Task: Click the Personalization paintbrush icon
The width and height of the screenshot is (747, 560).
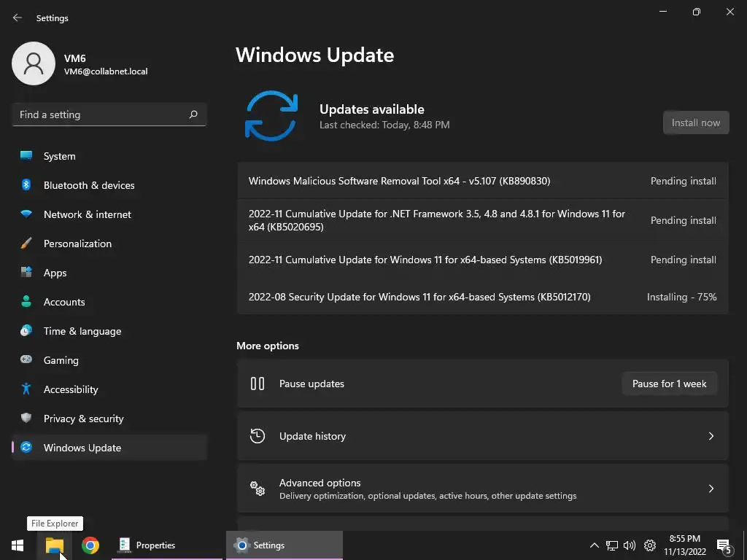Action: [26, 244]
